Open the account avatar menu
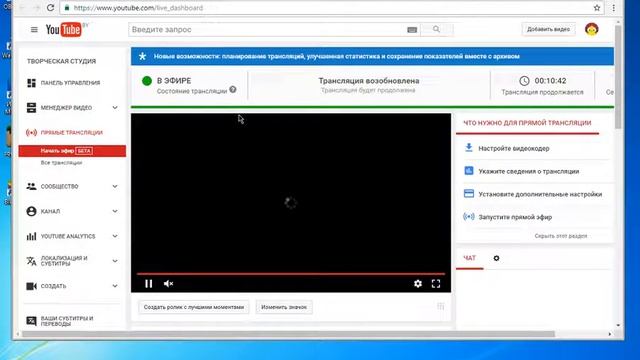Viewport: 640px width, 360px height. [x=591, y=29]
